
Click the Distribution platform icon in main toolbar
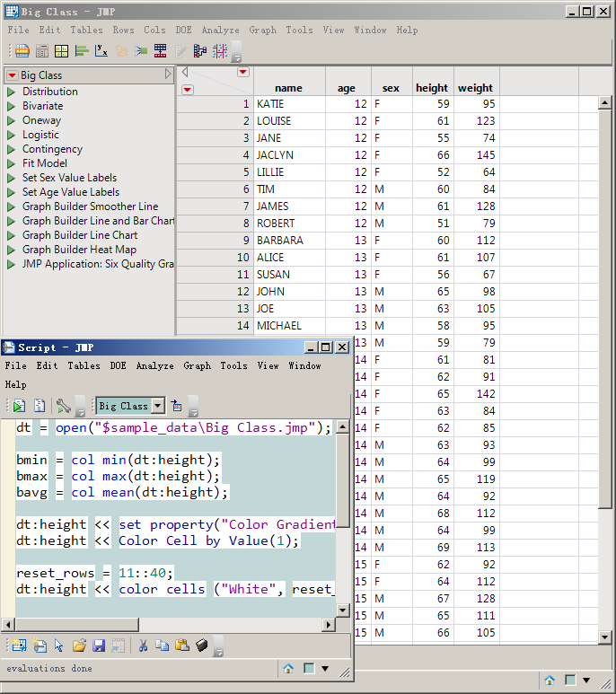click(x=82, y=51)
